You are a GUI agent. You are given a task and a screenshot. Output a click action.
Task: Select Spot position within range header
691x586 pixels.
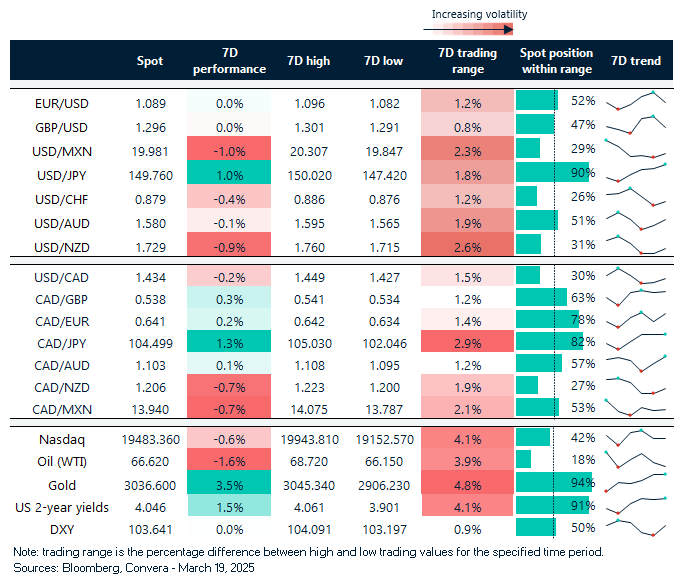(x=556, y=61)
